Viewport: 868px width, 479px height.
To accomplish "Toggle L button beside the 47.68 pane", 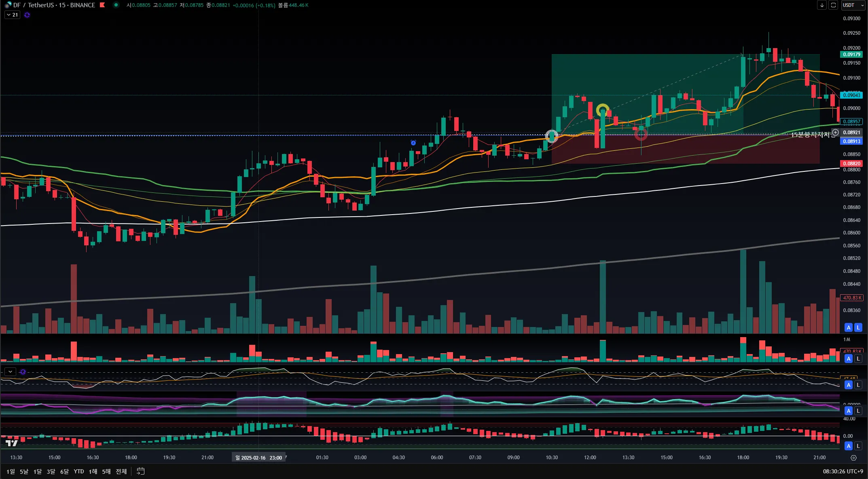I will coord(858,385).
